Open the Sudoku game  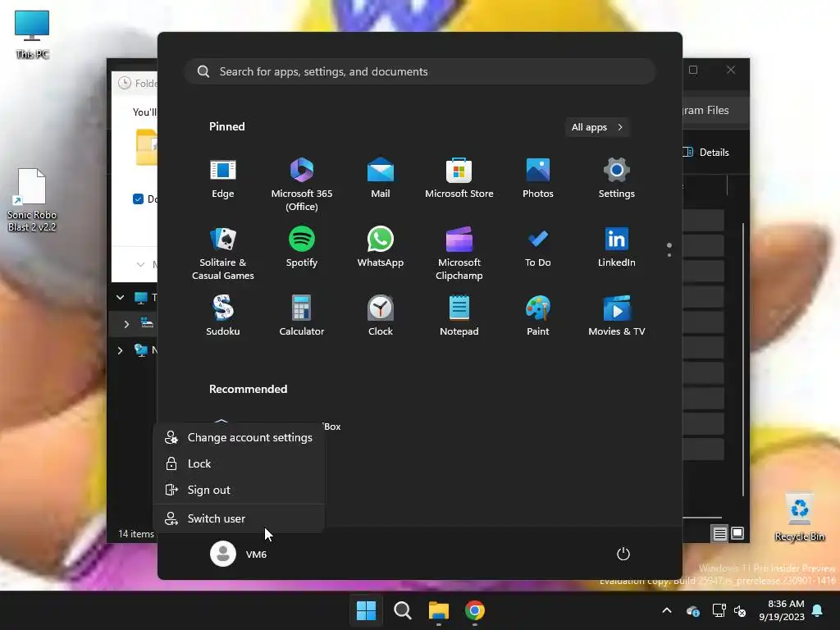(x=223, y=317)
